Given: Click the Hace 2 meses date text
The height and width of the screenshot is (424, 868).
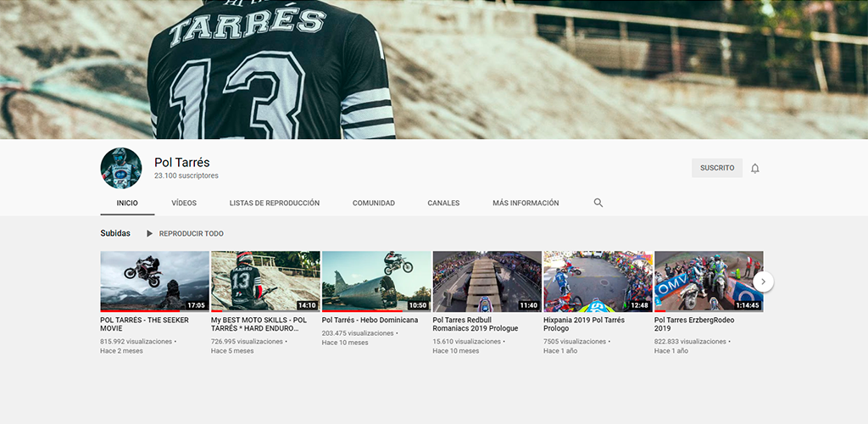Looking at the screenshot, I should coord(121,351).
